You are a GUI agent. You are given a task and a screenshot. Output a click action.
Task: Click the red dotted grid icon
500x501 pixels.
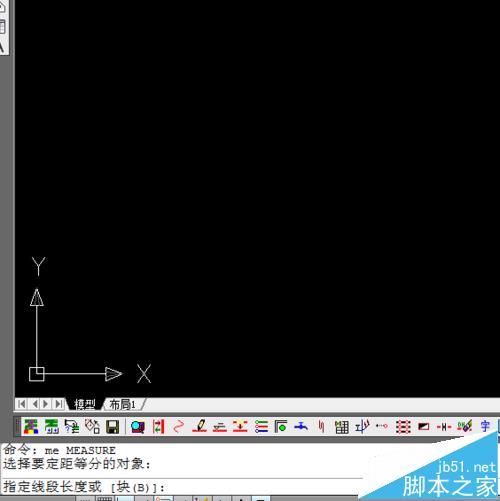tap(403, 427)
